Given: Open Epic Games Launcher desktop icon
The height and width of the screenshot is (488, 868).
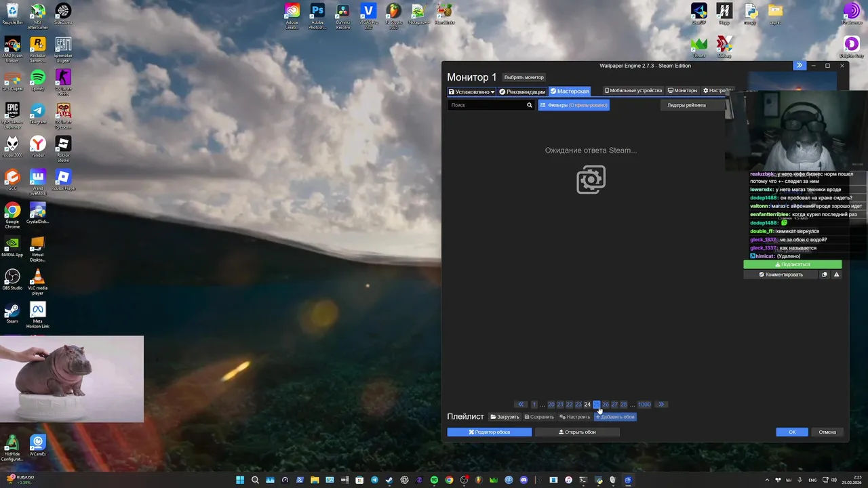Looking at the screenshot, I should pyautogui.click(x=12, y=116).
